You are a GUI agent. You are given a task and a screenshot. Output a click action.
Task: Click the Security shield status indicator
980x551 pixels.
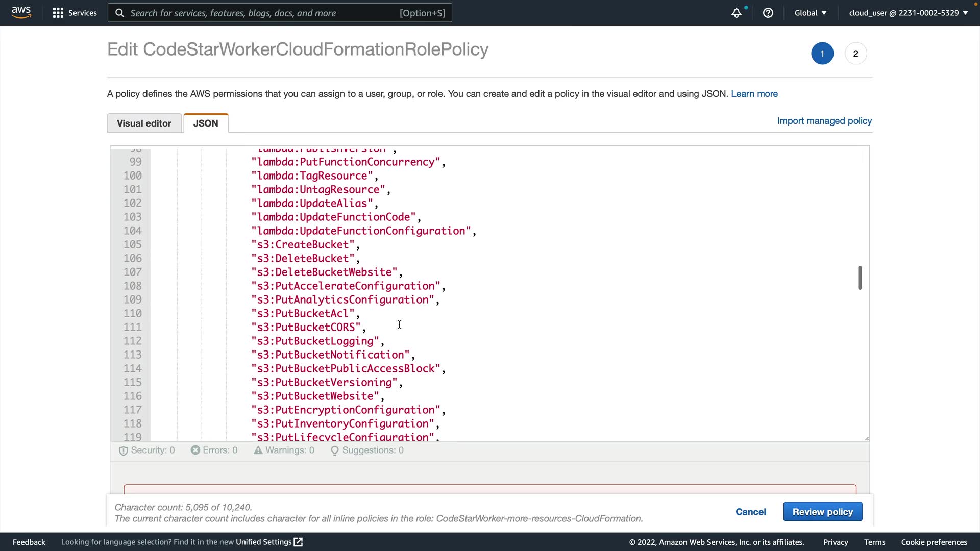(146, 450)
